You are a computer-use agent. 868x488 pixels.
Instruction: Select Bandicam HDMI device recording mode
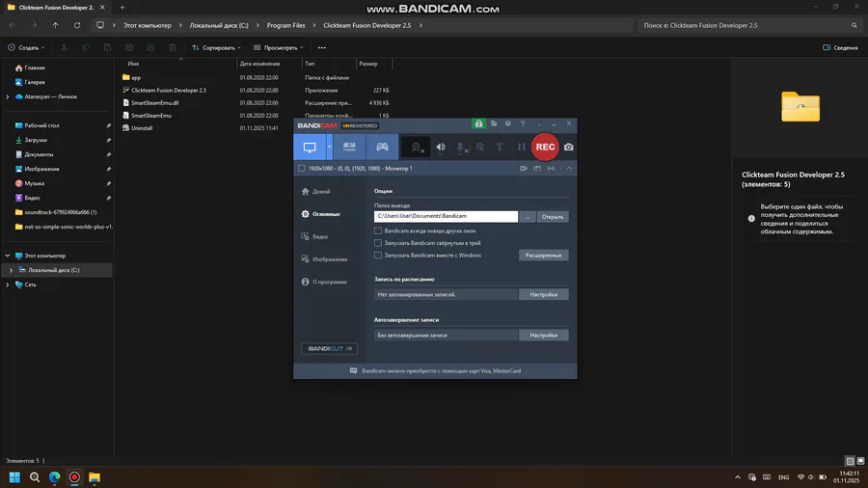(x=349, y=148)
